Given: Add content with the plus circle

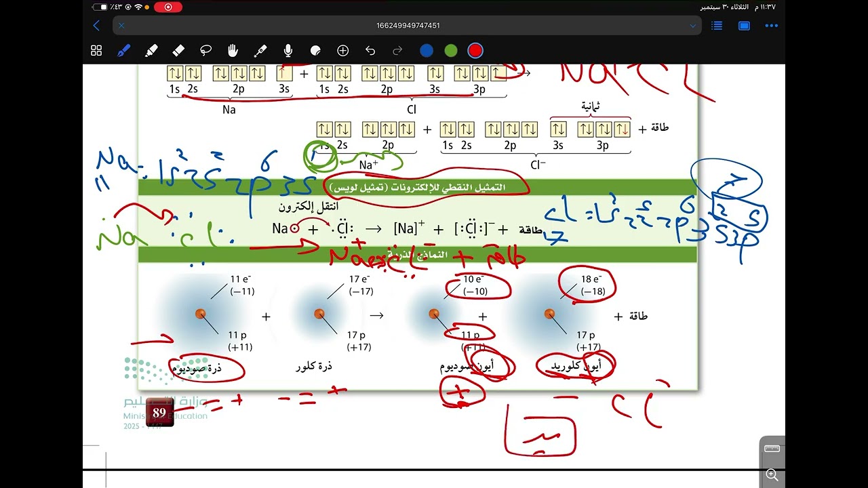Looking at the screenshot, I should pos(342,51).
